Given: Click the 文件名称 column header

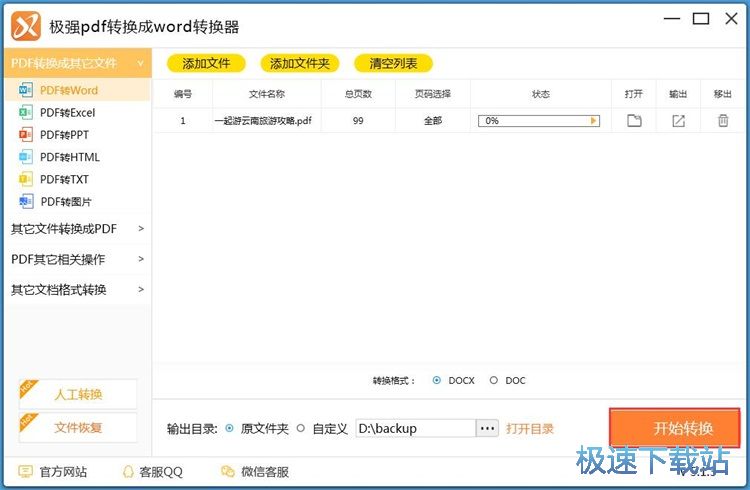Looking at the screenshot, I should tap(267, 94).
